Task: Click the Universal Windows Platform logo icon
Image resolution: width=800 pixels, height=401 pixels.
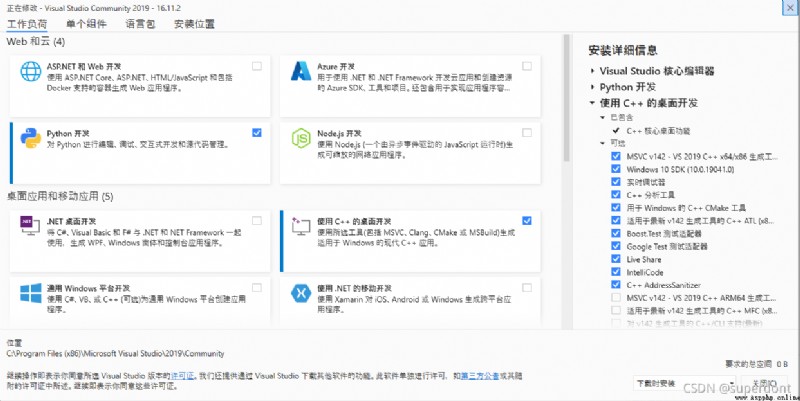Action: tap(31, 293)
